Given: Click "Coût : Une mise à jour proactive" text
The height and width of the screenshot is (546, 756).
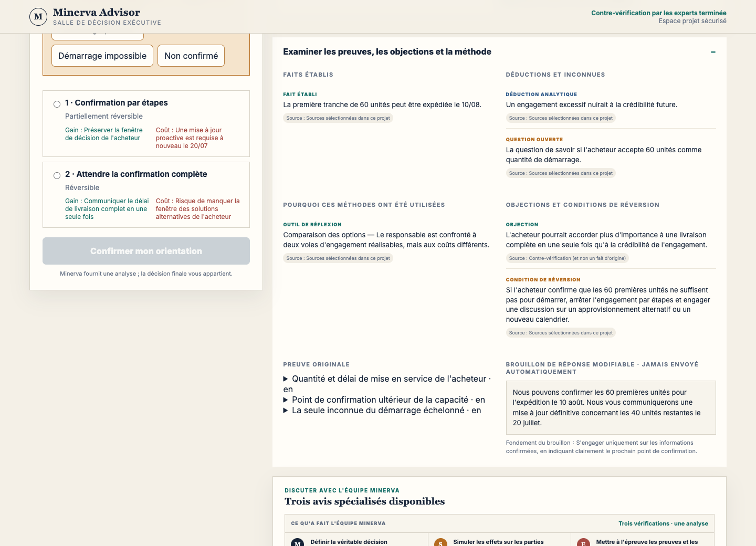Looking at the screenshot, I should (190, 138).
